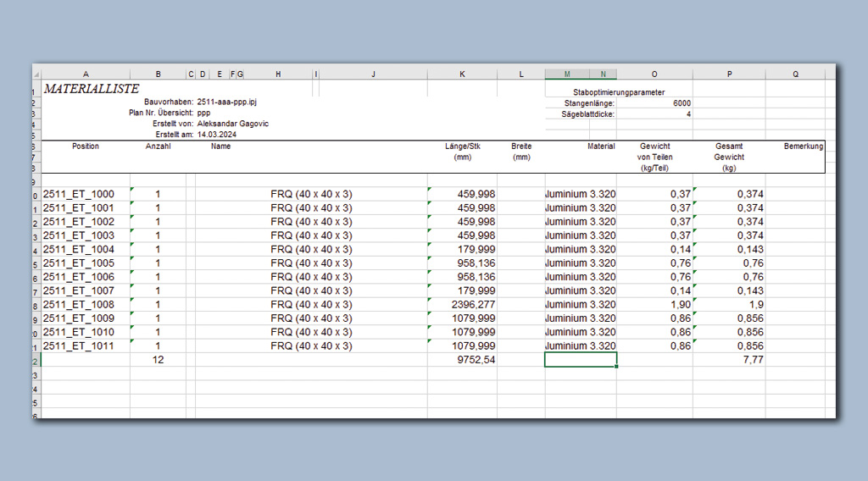This screenshot has width=868, height=481.
Task: Select the column H header
Action: click(x=278, y=75)
